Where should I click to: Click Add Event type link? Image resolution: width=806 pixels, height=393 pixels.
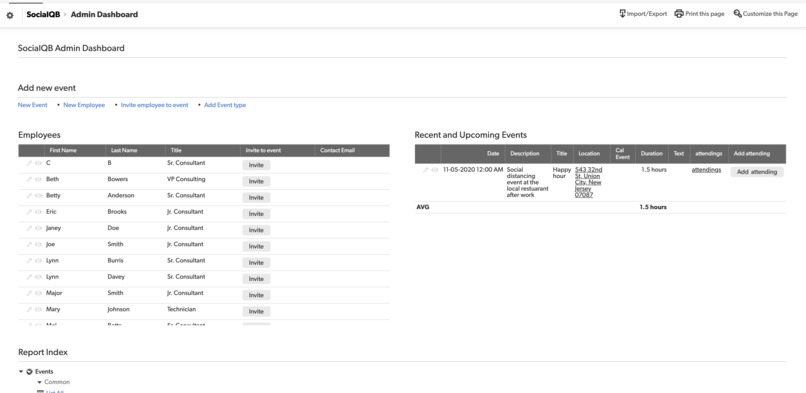coord(225,105)
